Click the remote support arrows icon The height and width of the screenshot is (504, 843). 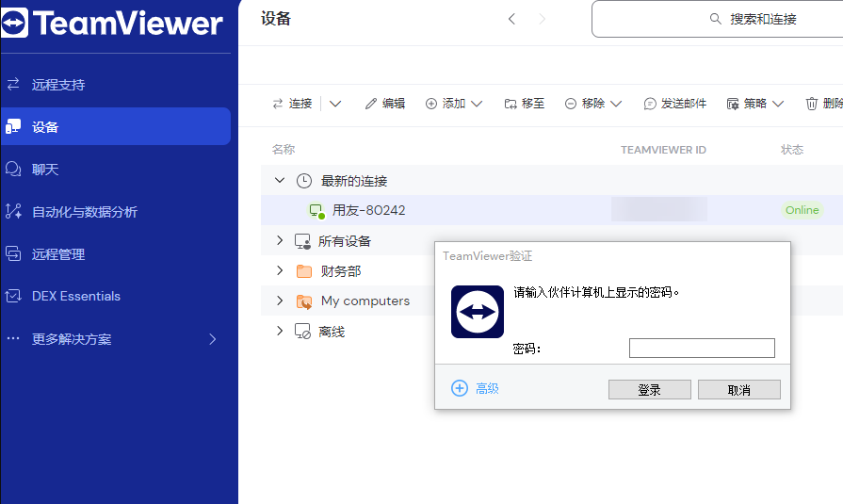point(13,84)
